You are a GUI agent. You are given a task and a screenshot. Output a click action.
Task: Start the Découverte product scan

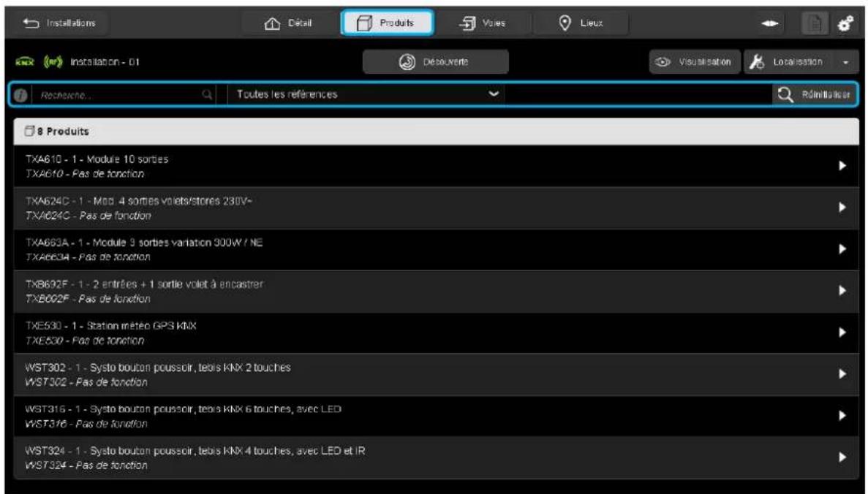(435, 62)
